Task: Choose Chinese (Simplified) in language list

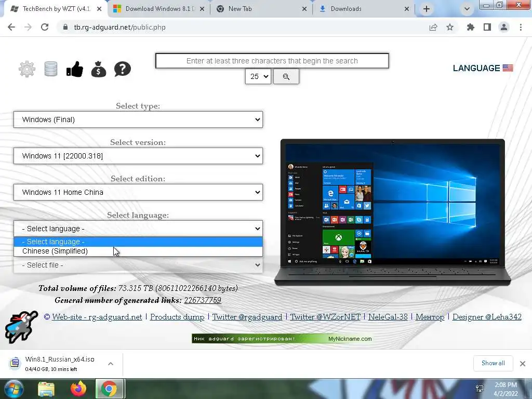Action: tap(138, 251)
